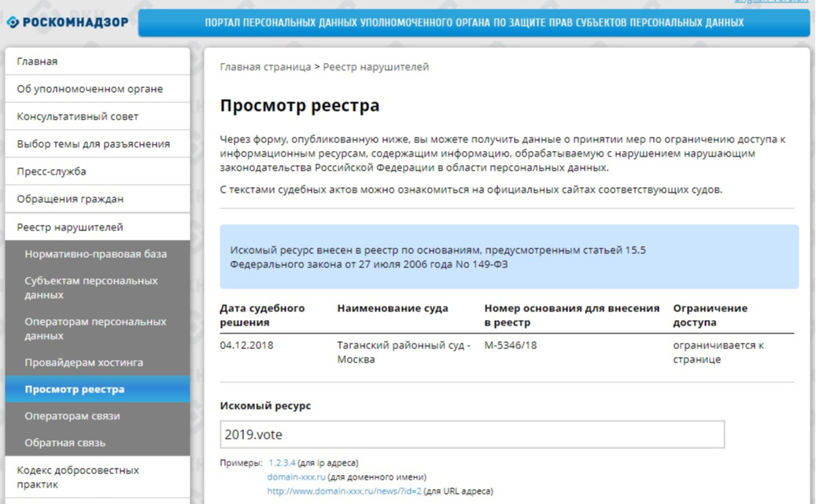Viewport: 816px width, 504px height.
Task: Click the Ограничение доступа column header
Action: pos(711,315)
